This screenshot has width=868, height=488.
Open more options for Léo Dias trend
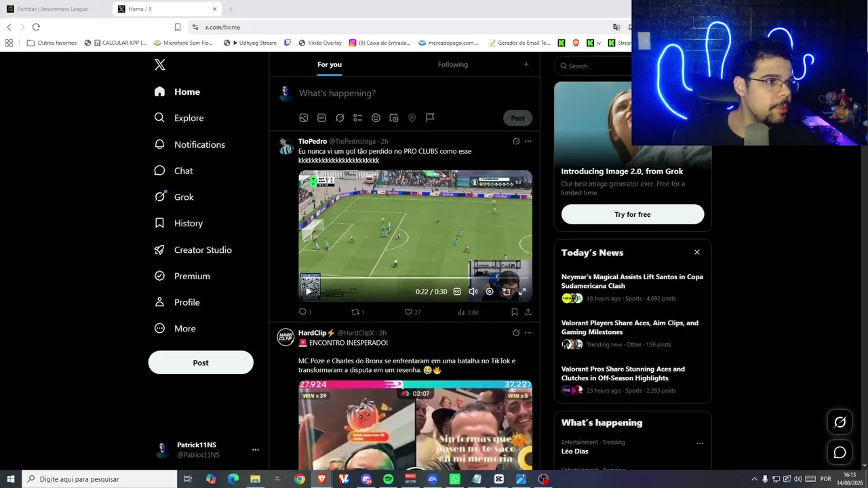[700, 443]
